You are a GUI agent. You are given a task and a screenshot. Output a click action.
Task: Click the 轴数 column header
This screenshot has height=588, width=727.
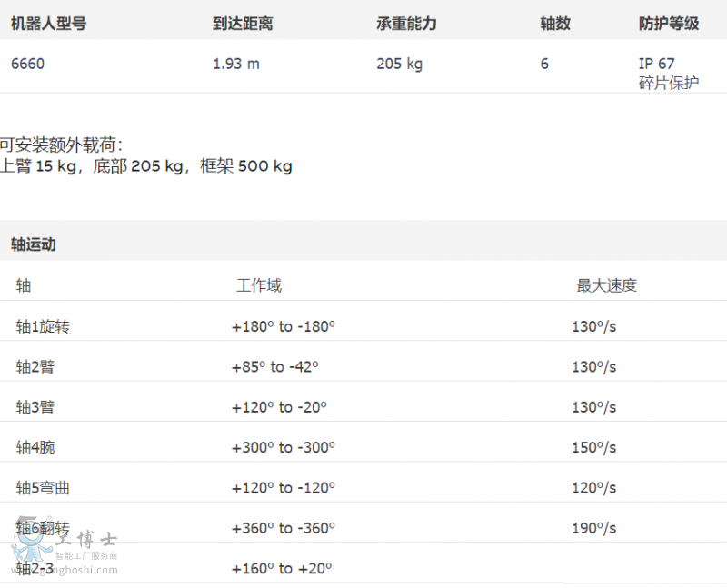pos(555,24)
